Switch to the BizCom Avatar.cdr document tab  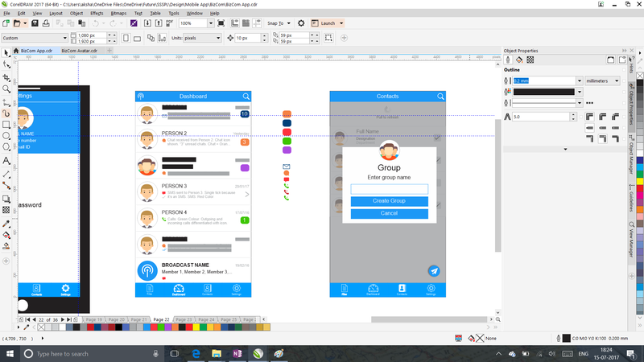point(79,50)
